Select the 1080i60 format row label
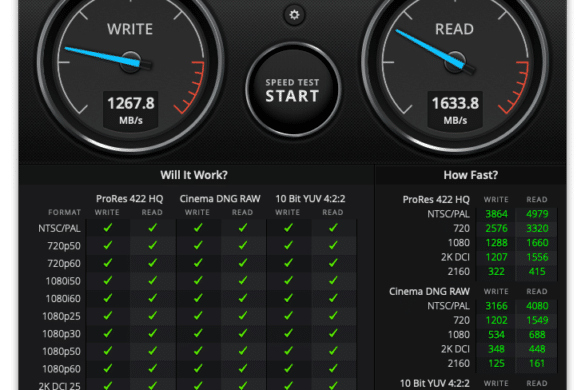Screen dimensions: 585x390 63,299
